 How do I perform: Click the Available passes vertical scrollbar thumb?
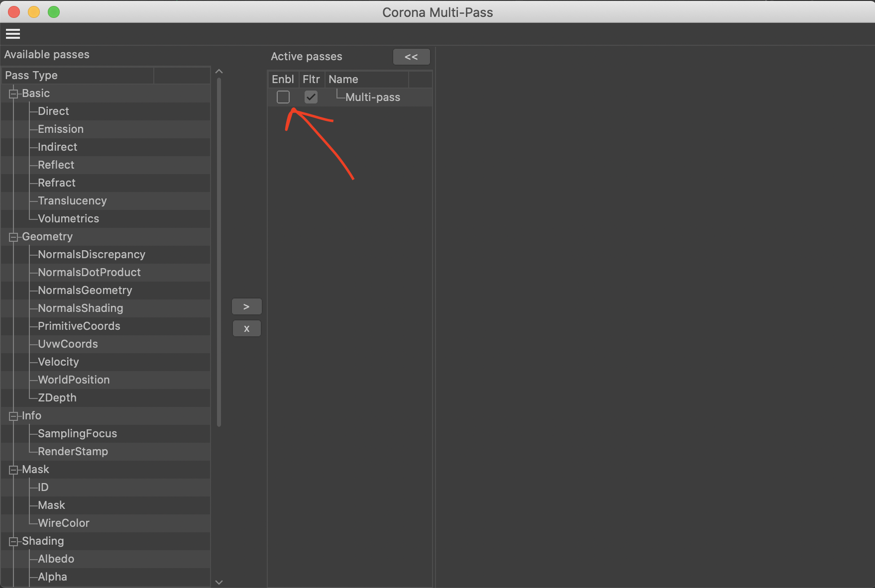pyautogui.click(x=219, y=252)
